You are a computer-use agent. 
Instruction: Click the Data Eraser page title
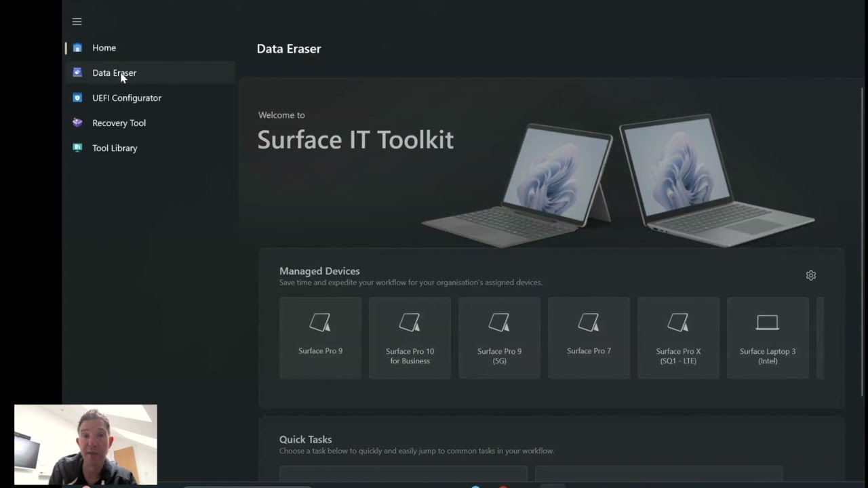[x=289, y=49]
